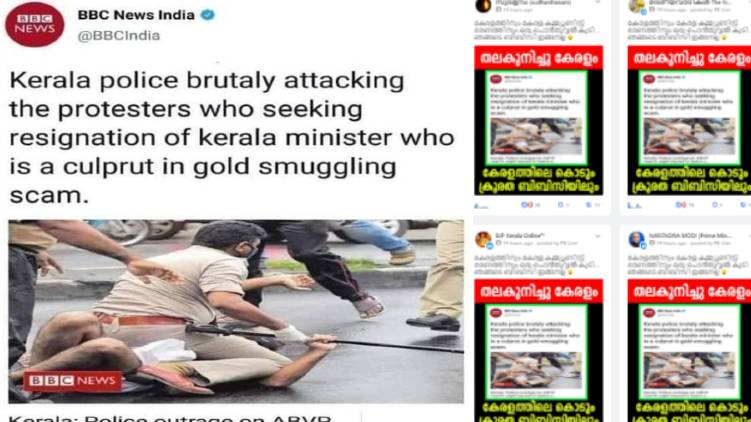Expand the options chevron on the top-left Facebook post
Viewport: 751px width, 422px height.
tap(597, 2)
